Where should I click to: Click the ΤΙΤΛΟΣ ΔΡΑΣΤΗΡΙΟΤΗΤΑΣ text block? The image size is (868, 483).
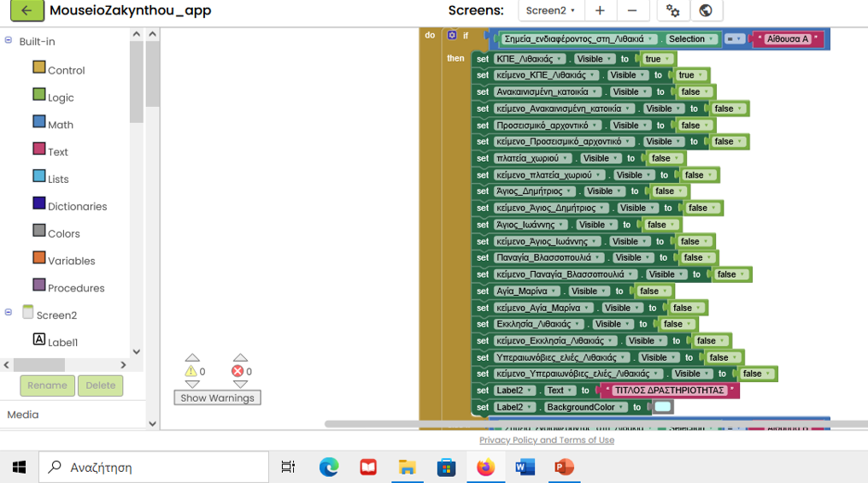click(669, 391)
